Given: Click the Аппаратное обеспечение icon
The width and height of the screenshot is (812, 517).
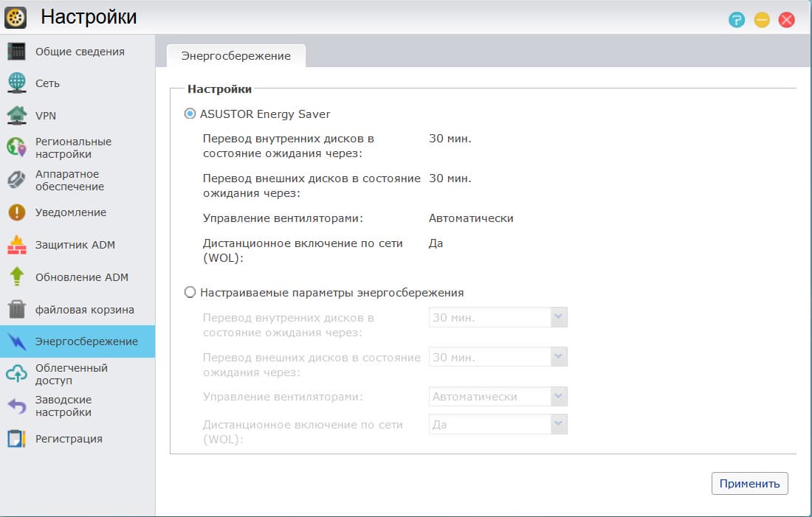Looking at the screenshot, I should (16, 179).
